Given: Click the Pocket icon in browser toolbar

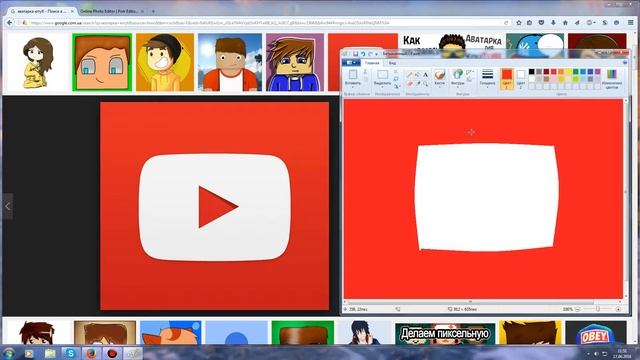Looking at the screenshot, I should (x=541, y=23).
